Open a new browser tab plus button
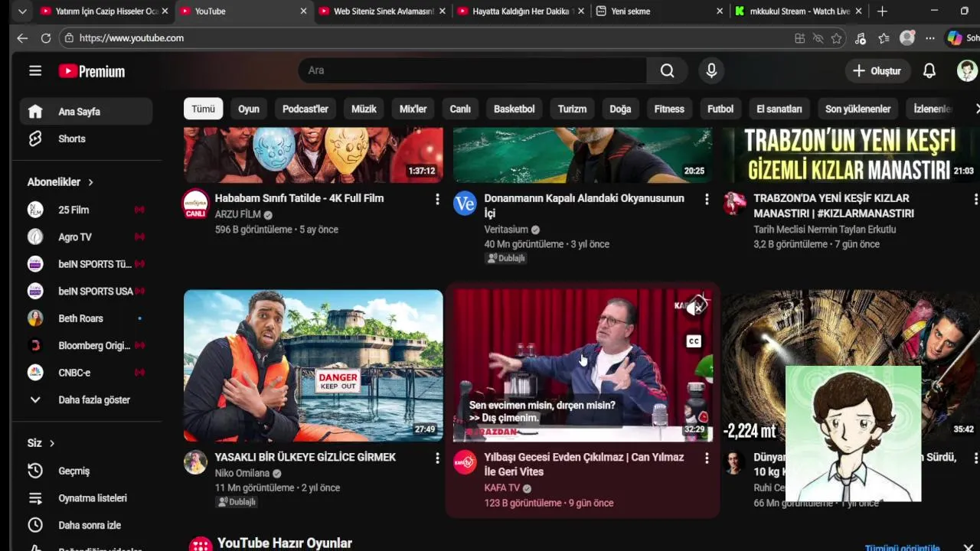The width and height of the screenshot is (980, 551). point(882,11)
